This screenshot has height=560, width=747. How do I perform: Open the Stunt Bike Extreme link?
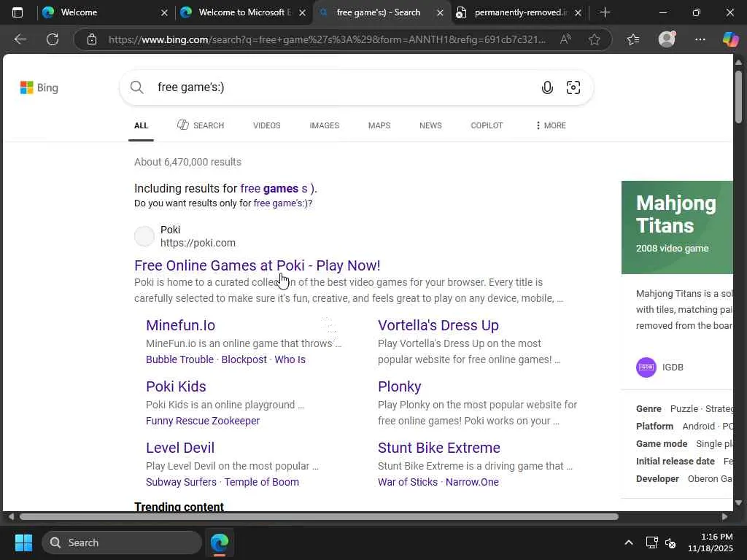(438, 448)
